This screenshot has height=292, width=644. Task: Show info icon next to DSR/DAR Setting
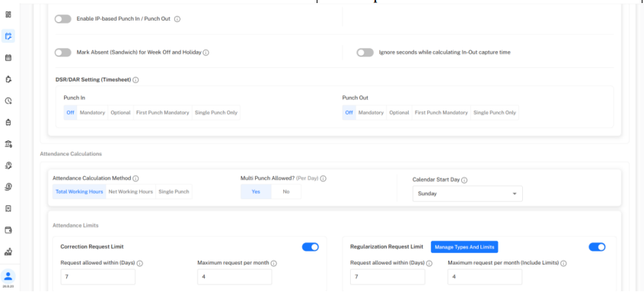tap(135, 80)
